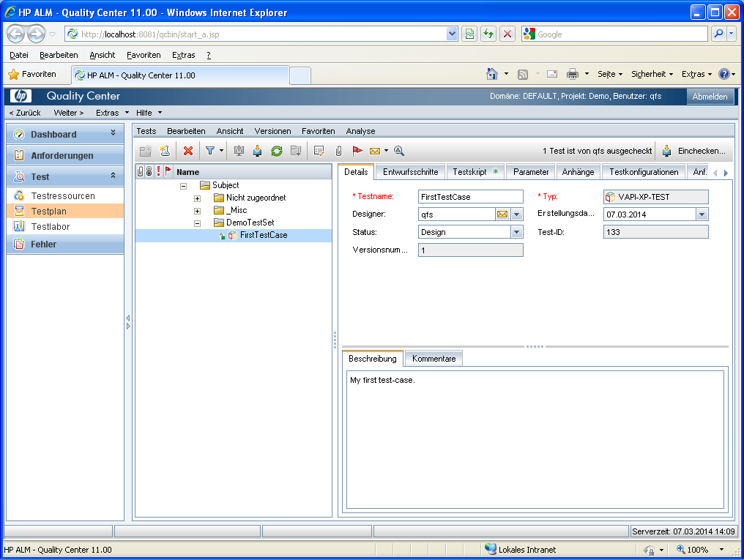Click inside the Beschreibung text area

[535, 439]
